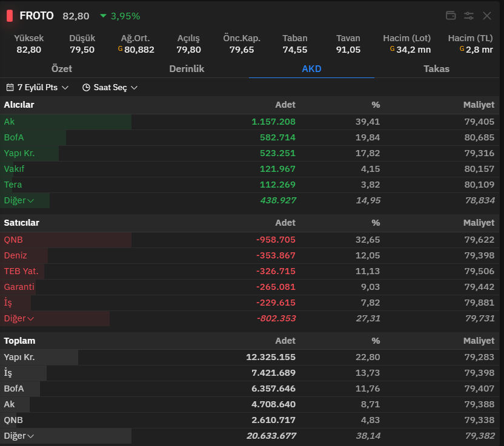This screenshot has width=504, height=446.
Task: Select the Vakıf buyer row
Action: click(x=250, y=169)
